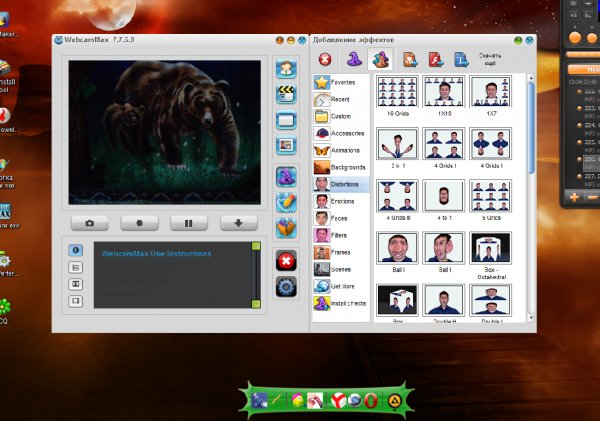Open the Accessories category
The image size is (600, 421).
click(341, 133)
